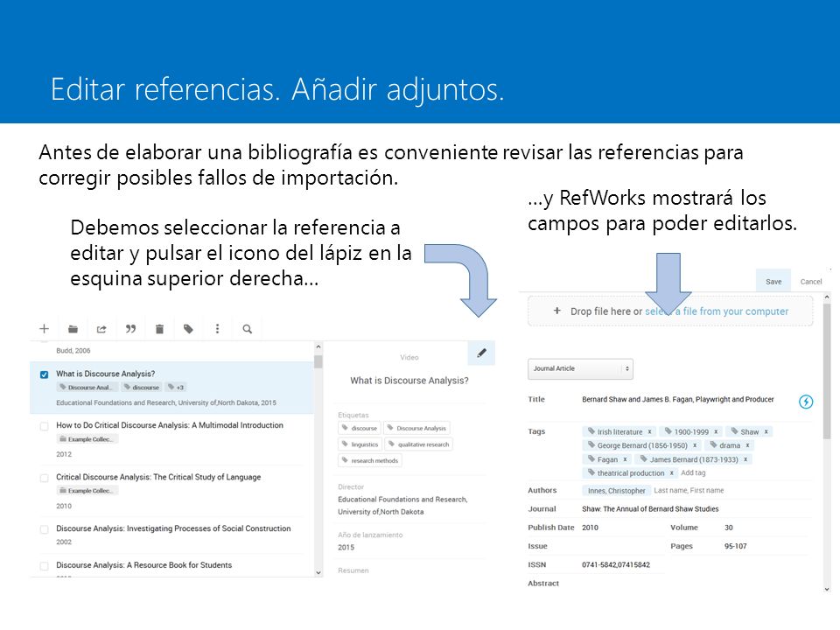
Task: Select 'Discourse Analysis: Investigating Processes of Social Construction'
Action: 173,528
